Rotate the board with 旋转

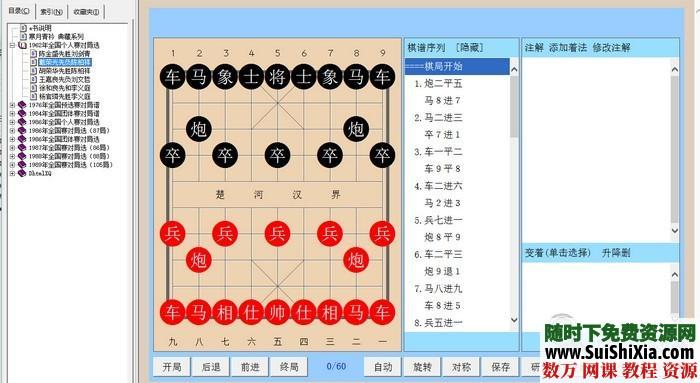click(x=422, y=367)
